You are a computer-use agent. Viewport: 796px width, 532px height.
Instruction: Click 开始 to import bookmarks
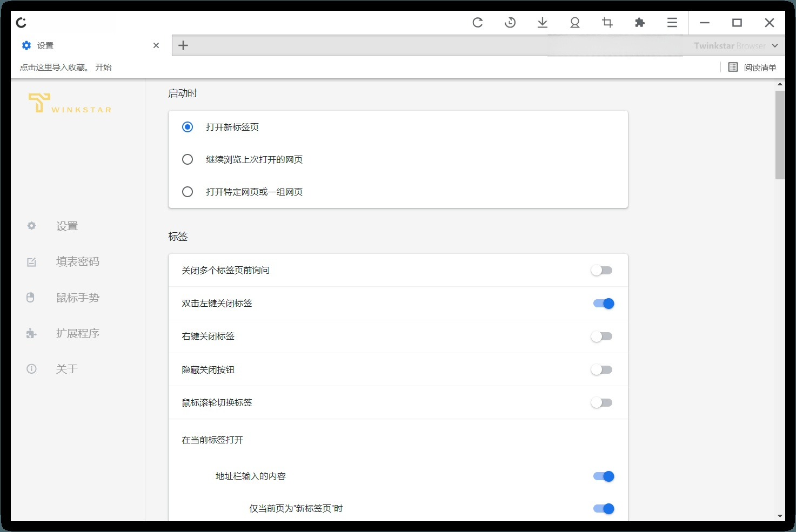(x=103, y=68)
